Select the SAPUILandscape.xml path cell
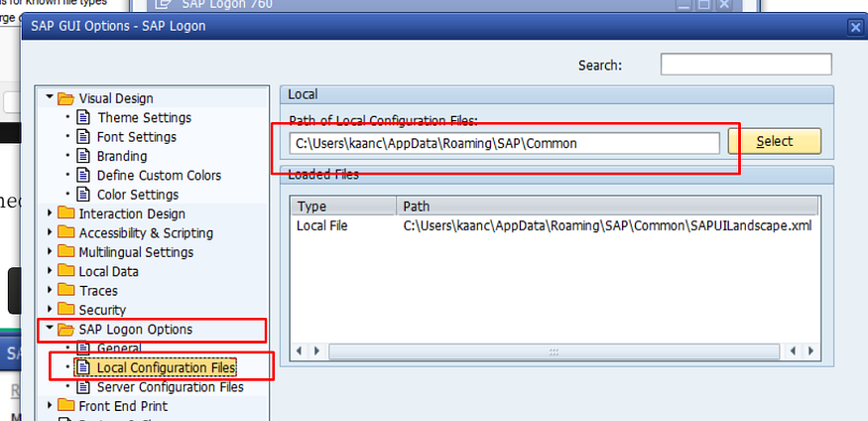The width and height of the screenshot is (868, 421). click(x=607, y=225)
